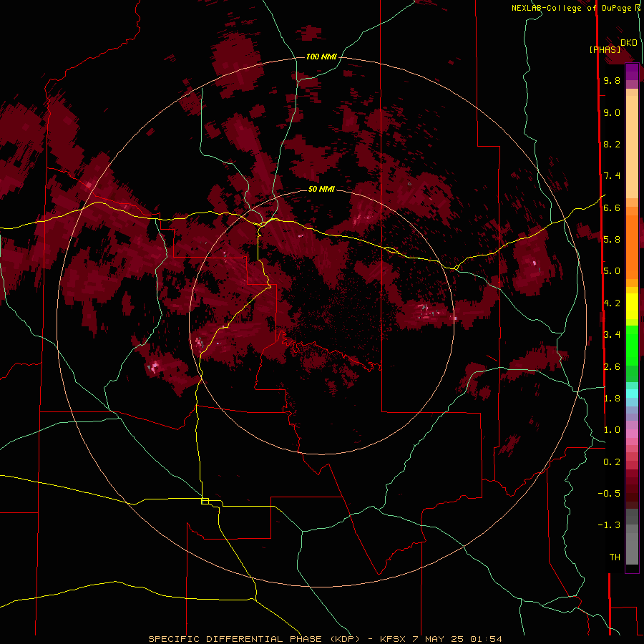The width and height of the screenshot is (644, 644).
Task: Click the '7 MAY 25' date text
Action: (x=438, y=639)
